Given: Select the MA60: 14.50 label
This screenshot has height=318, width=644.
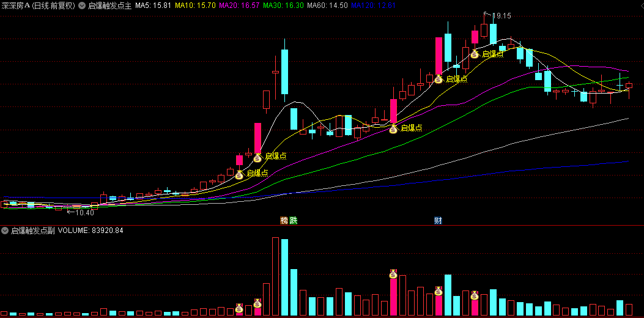Looking at the screenshot, I should click(x=327, y=6).
